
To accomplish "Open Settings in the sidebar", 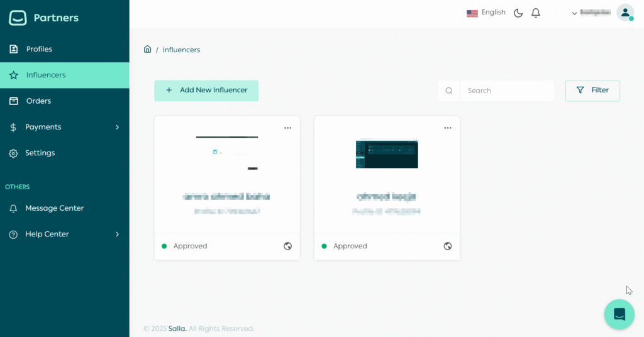I will click(x=40, y=153).
